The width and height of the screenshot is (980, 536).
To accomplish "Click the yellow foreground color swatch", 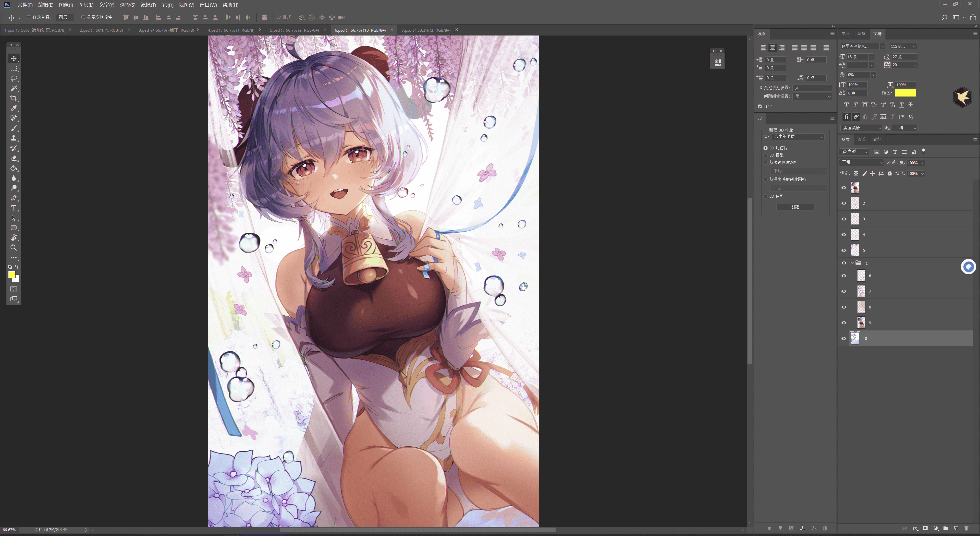I will [11, 275].
